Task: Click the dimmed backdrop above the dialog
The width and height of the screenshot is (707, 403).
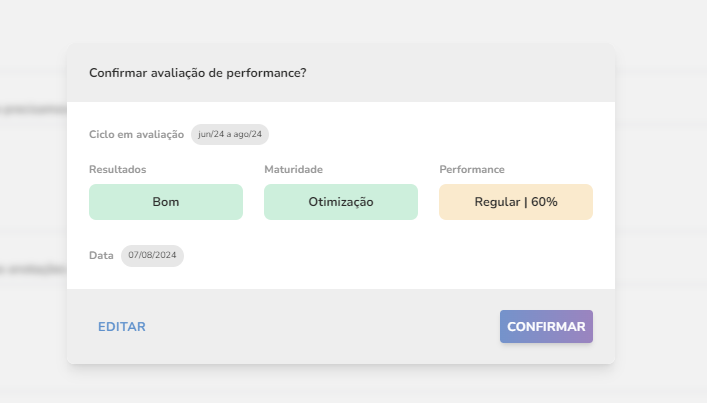Action: point(340,20)
